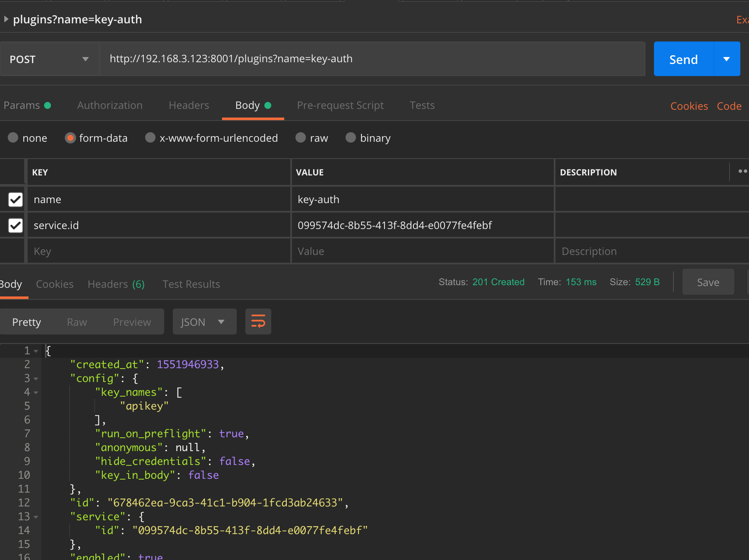
Task: Click the Send button
Action: 684,59
